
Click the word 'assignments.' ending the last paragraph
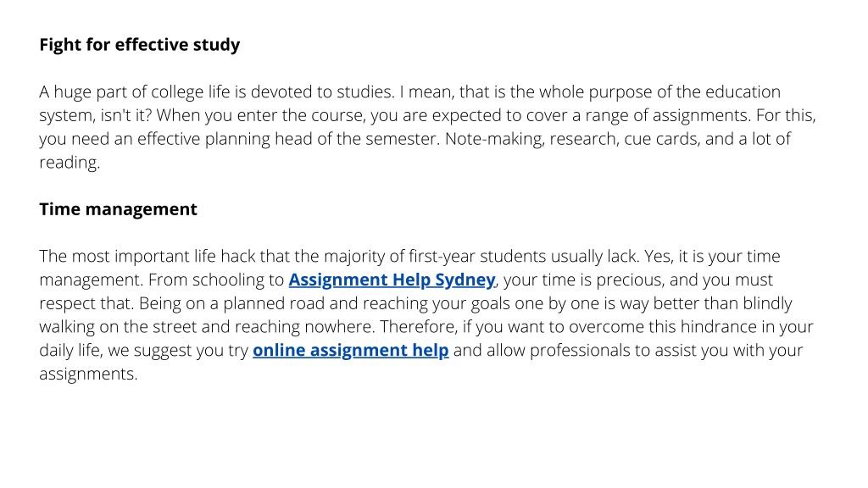(x=88, y=374)
